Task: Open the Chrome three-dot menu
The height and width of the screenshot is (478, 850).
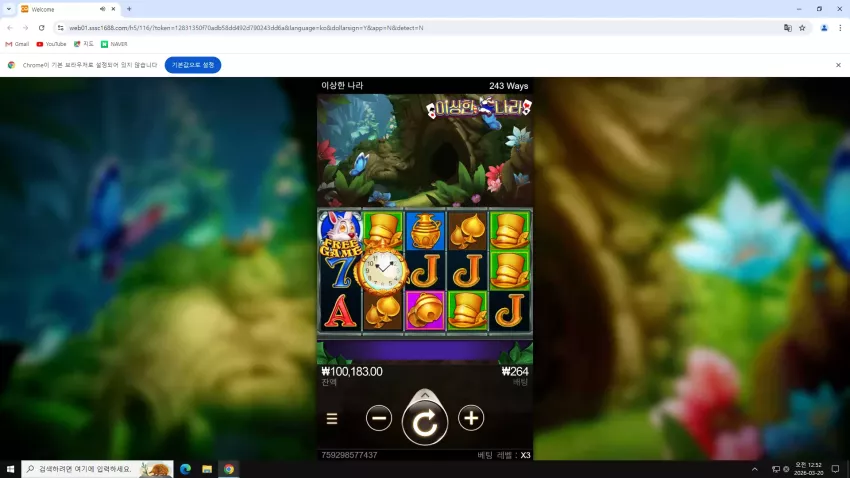Action: 840,28
